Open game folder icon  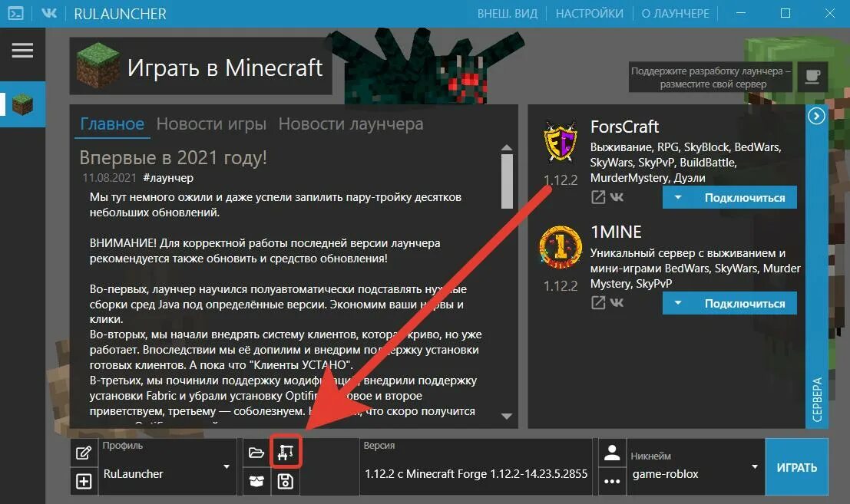point(256,452)
